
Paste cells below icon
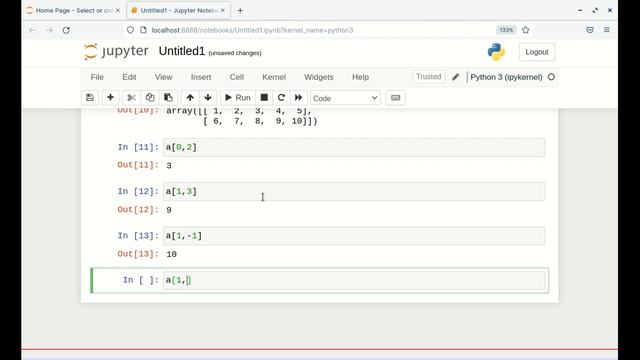click(168, 98)
